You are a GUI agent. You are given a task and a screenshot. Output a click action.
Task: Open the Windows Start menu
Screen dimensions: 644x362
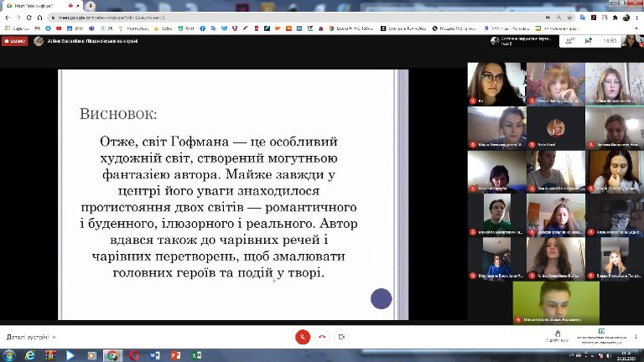click(9, 355)
